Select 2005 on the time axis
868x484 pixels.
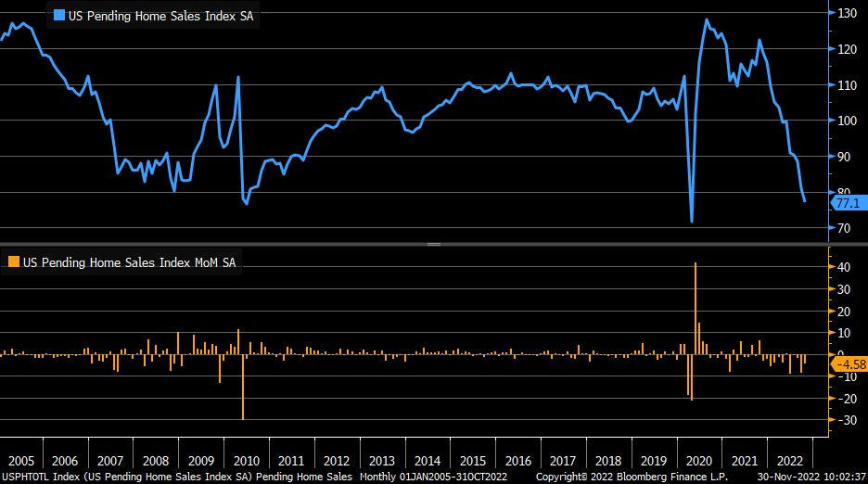pyautogui.click(x=20, y=461)
